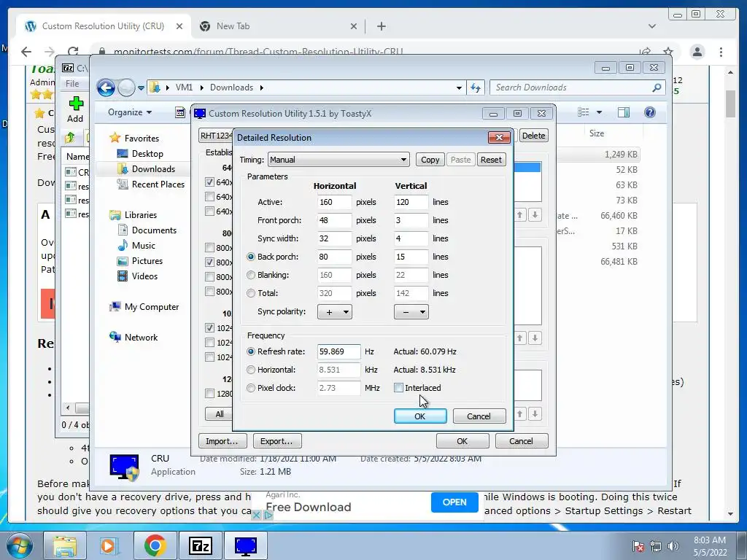
Task: Open 7-Zip taskbar icon
Action: 200,545
